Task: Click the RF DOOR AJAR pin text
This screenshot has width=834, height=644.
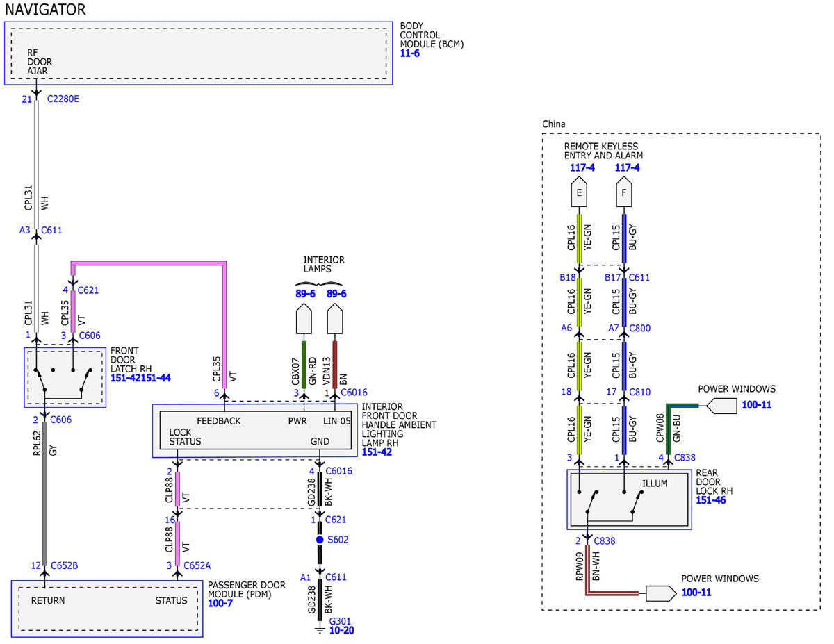Action: 40,62
